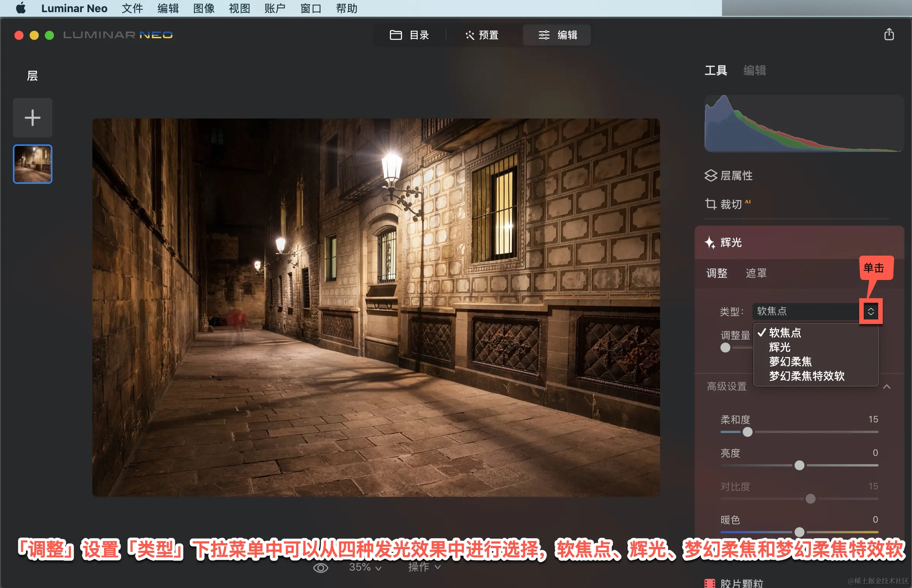Screen dimensions: 912x588
Task: Open the Image (图像) menu
Action: pos(204,8)
